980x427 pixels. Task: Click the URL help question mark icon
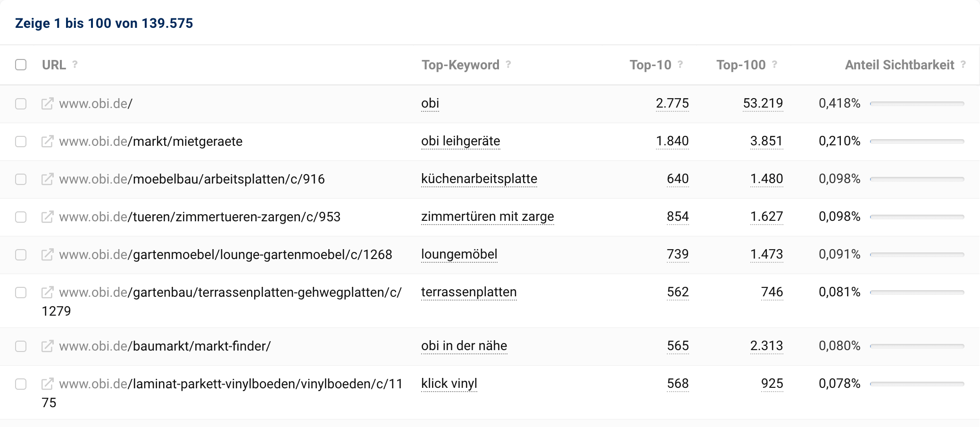point(75,64)
